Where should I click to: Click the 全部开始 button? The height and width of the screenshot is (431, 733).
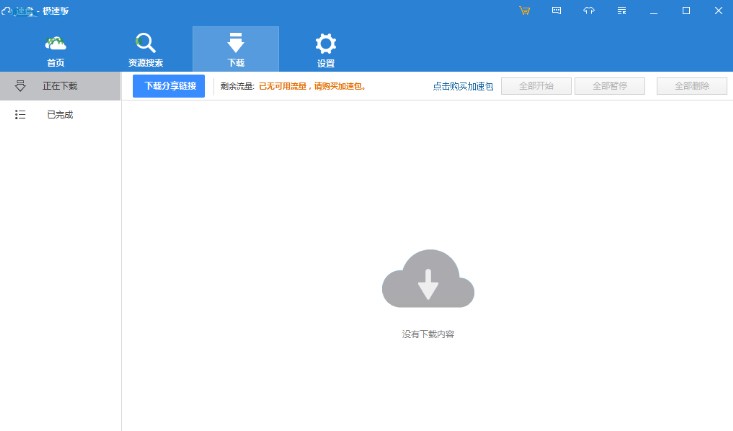536,86
